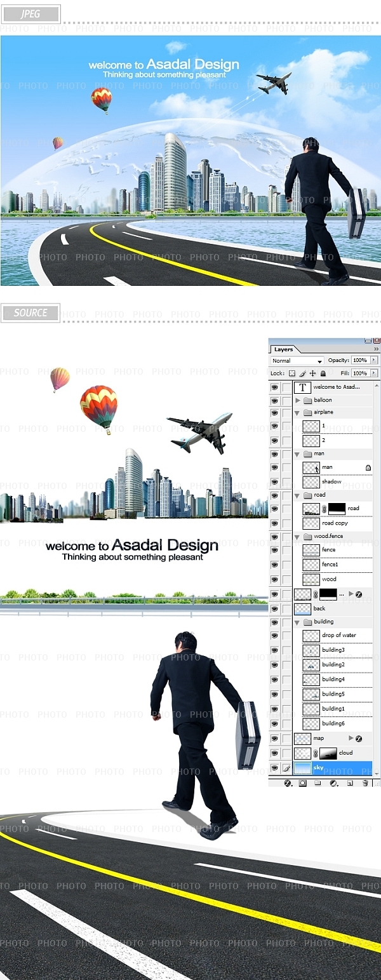Image resolution: width=381 pixels, height=980 pixels.
Task: Click the new adjustment layer icon
Action: (x=334, y=783)
